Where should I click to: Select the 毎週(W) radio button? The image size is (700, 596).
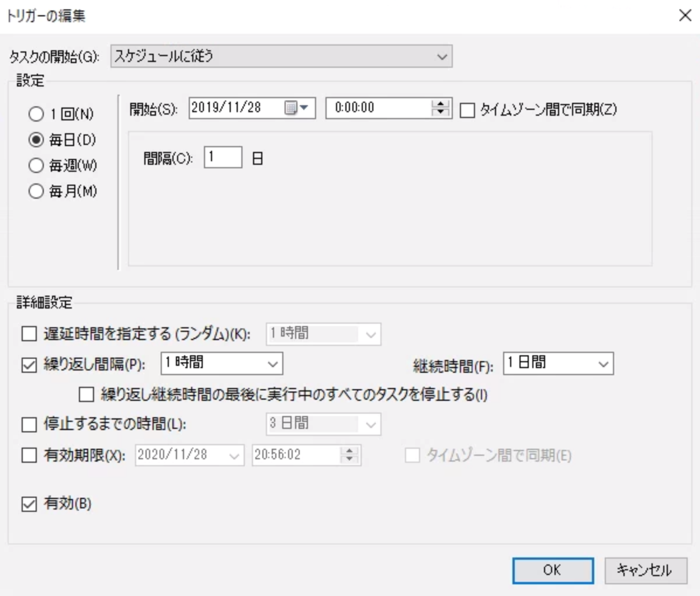(36, 166)
